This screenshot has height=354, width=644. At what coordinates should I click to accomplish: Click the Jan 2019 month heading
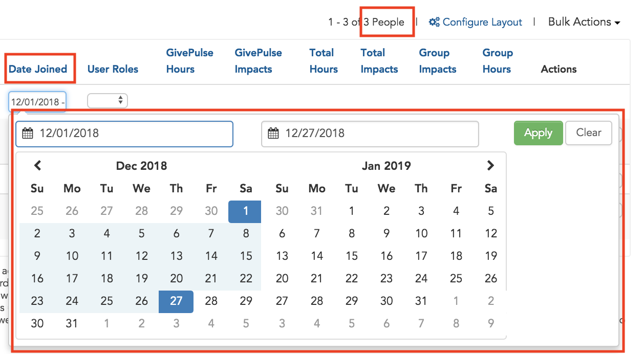coord(386,166)
